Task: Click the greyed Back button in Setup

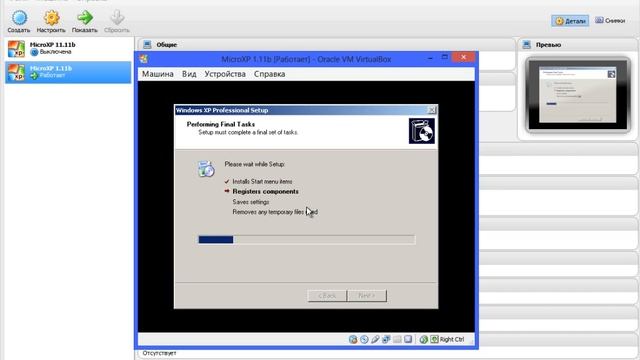Action: [x=327, y=296]
